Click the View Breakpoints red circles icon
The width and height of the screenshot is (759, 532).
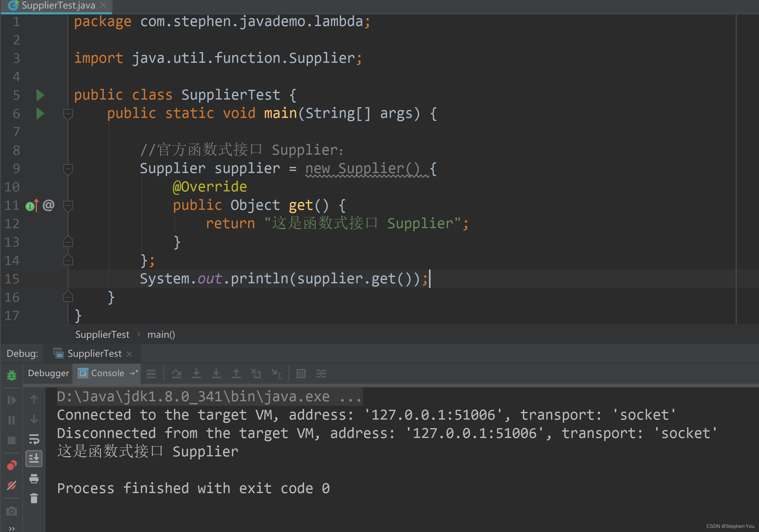point(12,465)
